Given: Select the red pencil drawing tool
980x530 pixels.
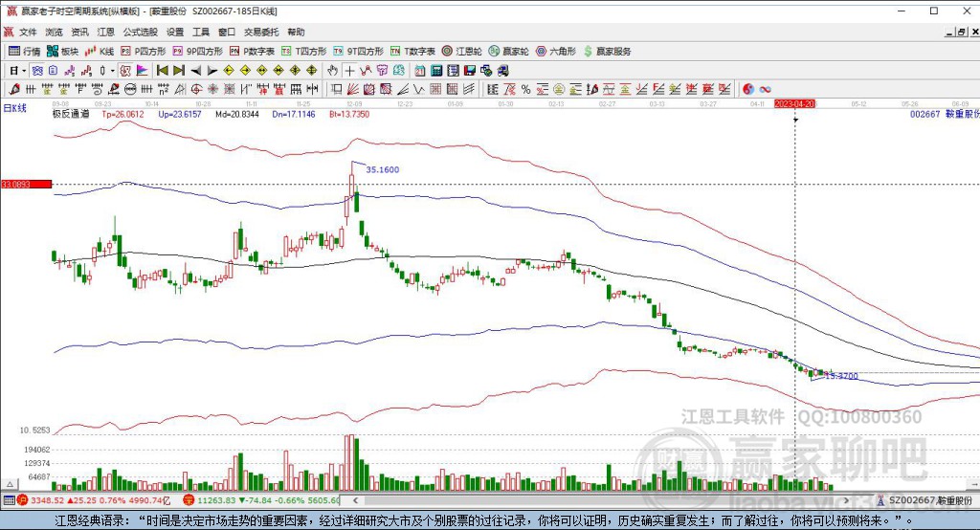Looking at the screenshot, I should [x=13, y=89].
